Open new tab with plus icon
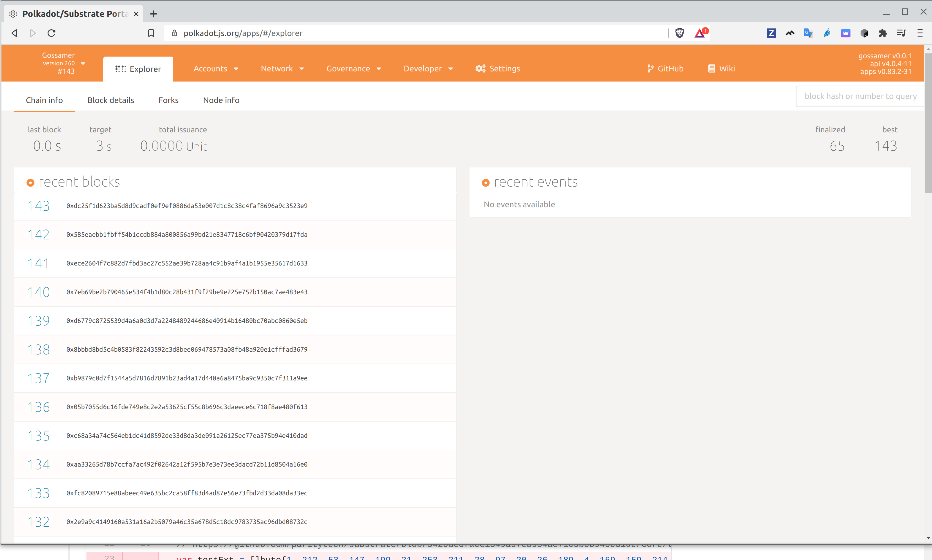The height and width of the screenshot is (560, 932). pyautogui.click(x=153, y=14)
